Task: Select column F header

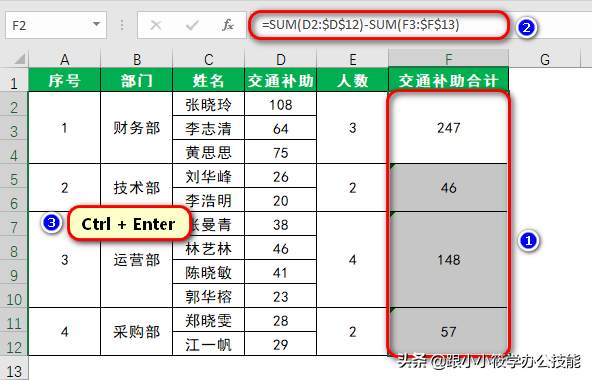Action: click(x=449, y=59)
